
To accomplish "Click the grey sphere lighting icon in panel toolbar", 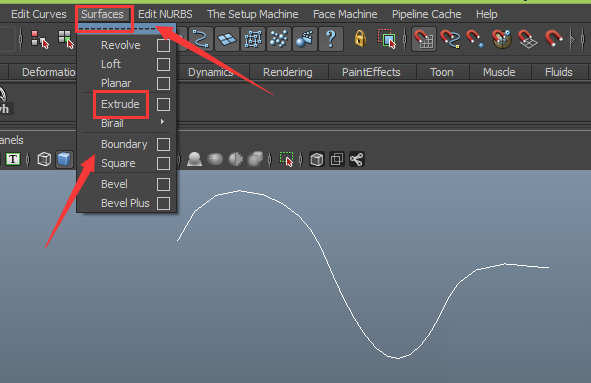I will click(x=215, y=159).
